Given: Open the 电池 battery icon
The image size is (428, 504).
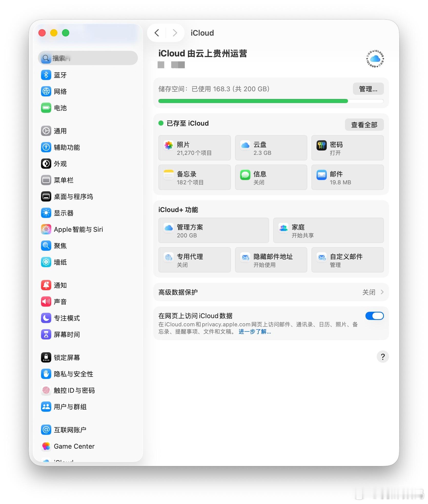Looking at the screenshot, I should [x=46, y=108].
